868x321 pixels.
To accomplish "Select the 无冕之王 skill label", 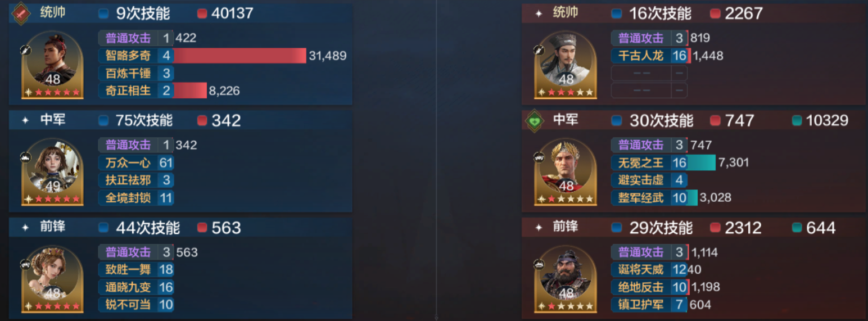I will click(641, 163).
